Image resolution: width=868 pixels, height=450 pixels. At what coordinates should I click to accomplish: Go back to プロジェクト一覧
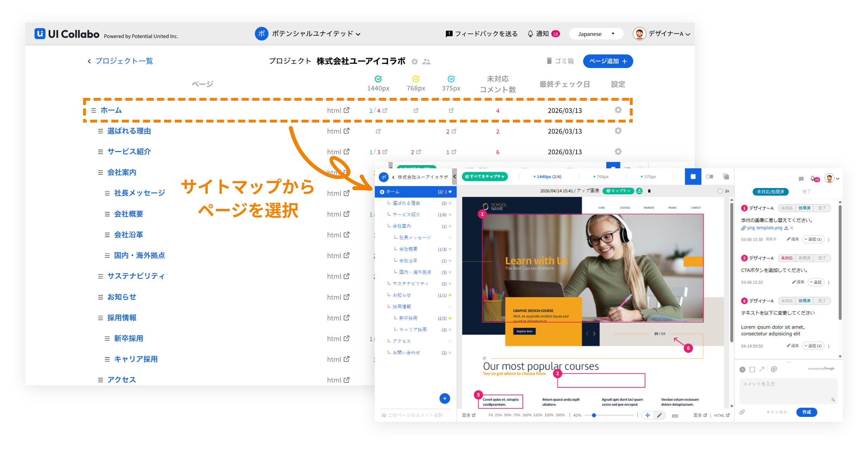pos(123,61)
